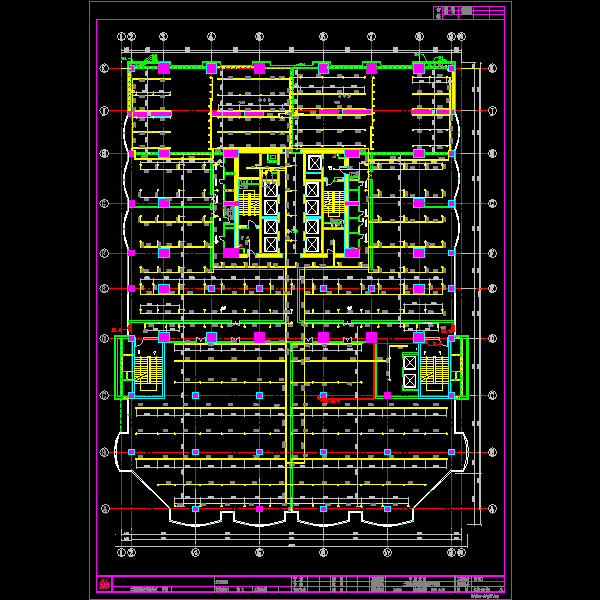Viewport: 600px width, 600px height.
Task: Select the magenta column on the bottom axis line
Action: [259, 509]
